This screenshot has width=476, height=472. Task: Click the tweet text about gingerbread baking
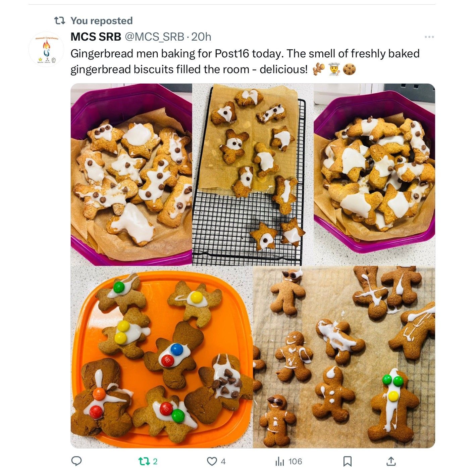[245, 61]
